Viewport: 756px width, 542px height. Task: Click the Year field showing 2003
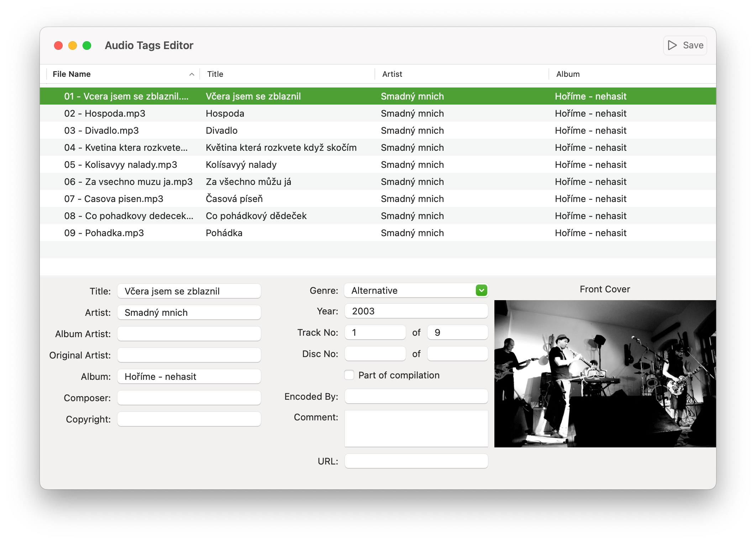click(416, 311)
